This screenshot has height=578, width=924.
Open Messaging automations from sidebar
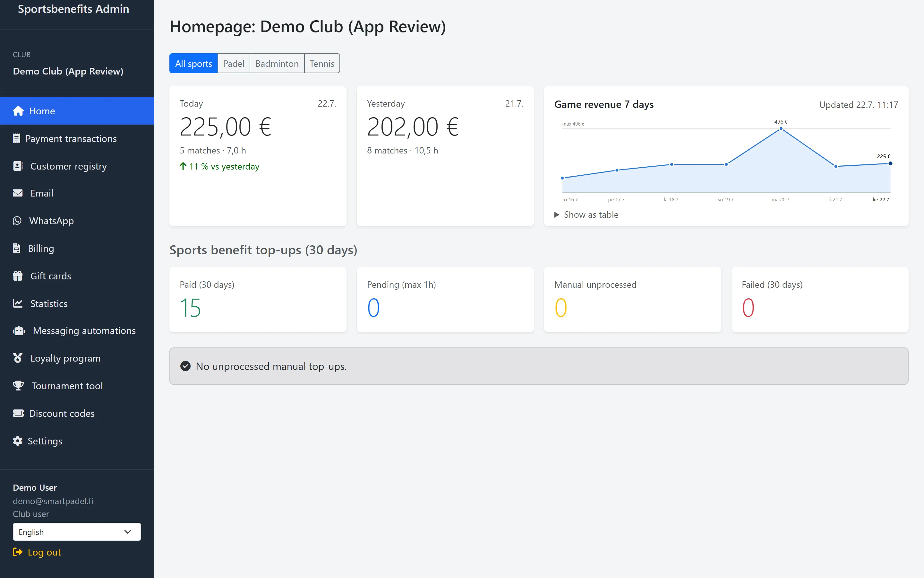click(77, 331)
